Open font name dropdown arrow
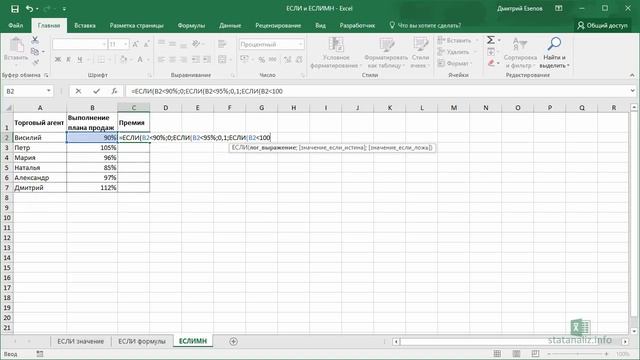640x360 pixels. pos(104,44)
